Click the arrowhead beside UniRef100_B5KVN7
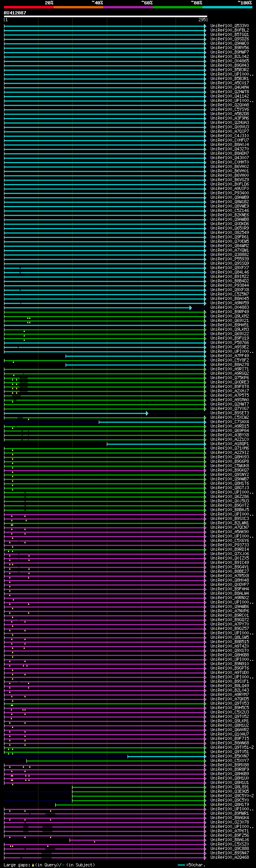The width and height of the screenshot is (256, 868). [205, 756]
